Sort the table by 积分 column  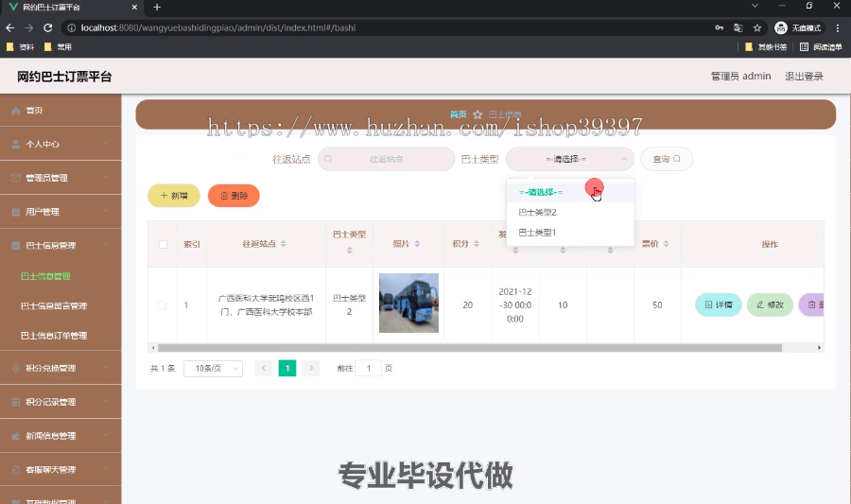click(x=477, y=244)
